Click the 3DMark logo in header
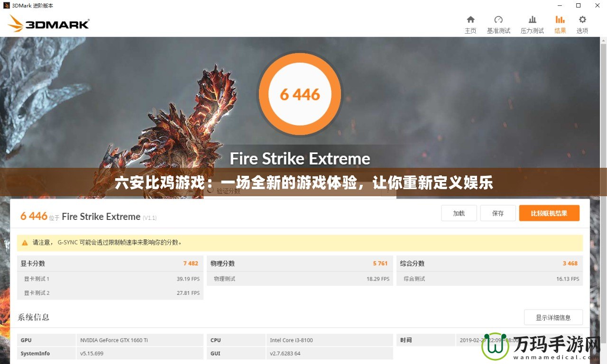 tap(48, 24)
